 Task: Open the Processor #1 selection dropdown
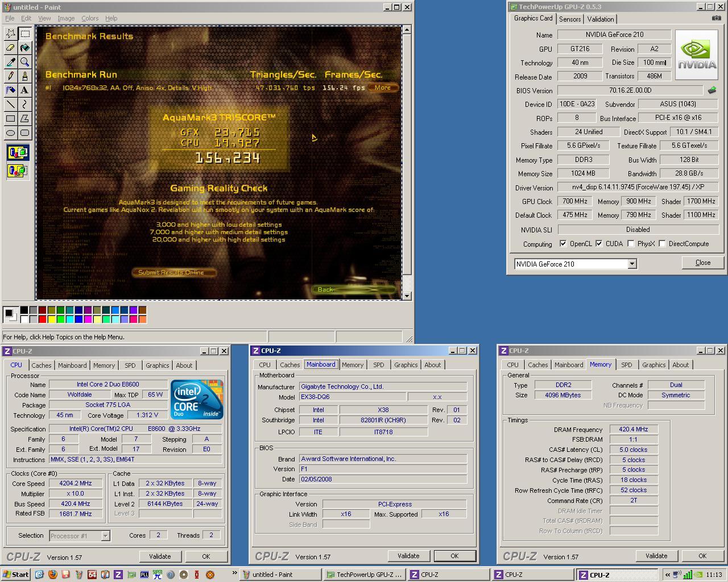(105, 535)
